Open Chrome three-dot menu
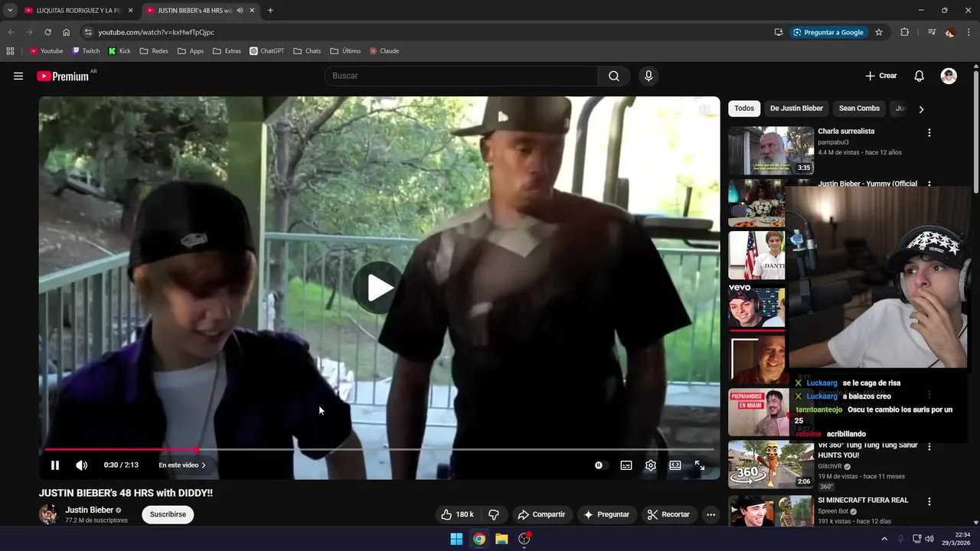Screen dimensions: 980x551 click(969, 32)
